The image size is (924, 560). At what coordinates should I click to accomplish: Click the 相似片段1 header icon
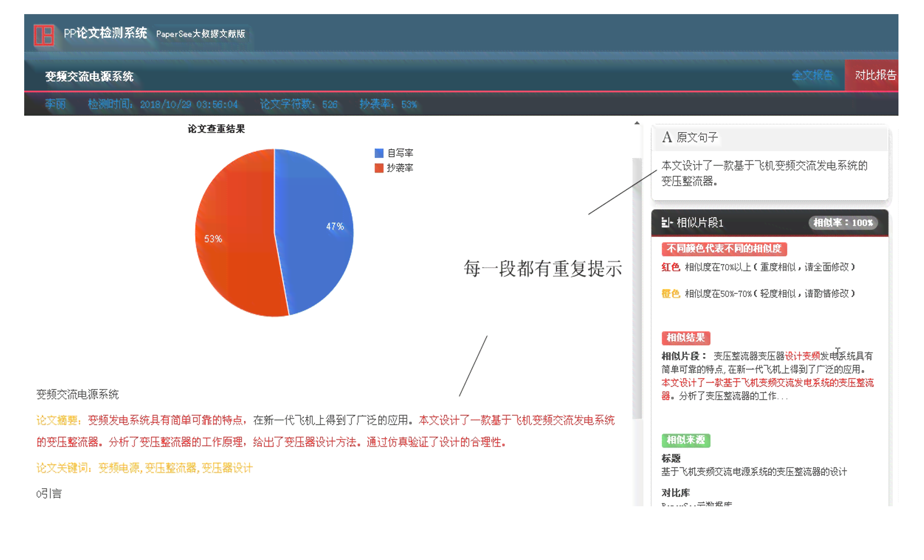click(x=667, y=222)
